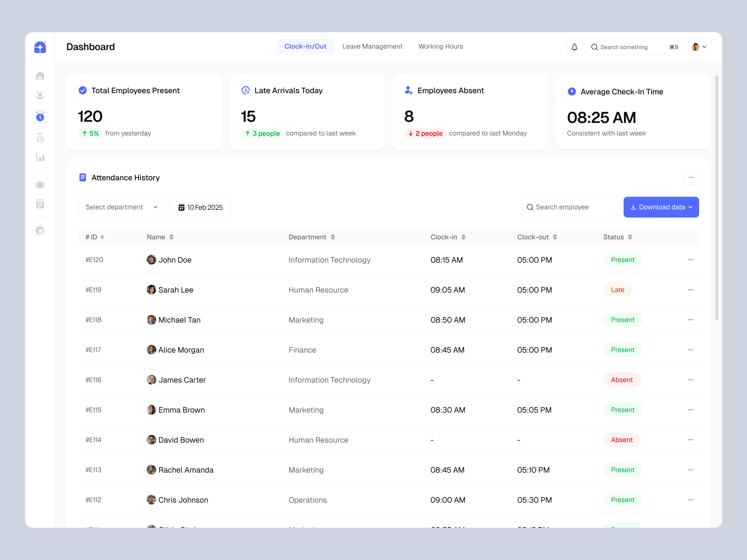Open the row actions menu for Sarah Lee
The image size is (747, 560).
(x=691, y=290)
